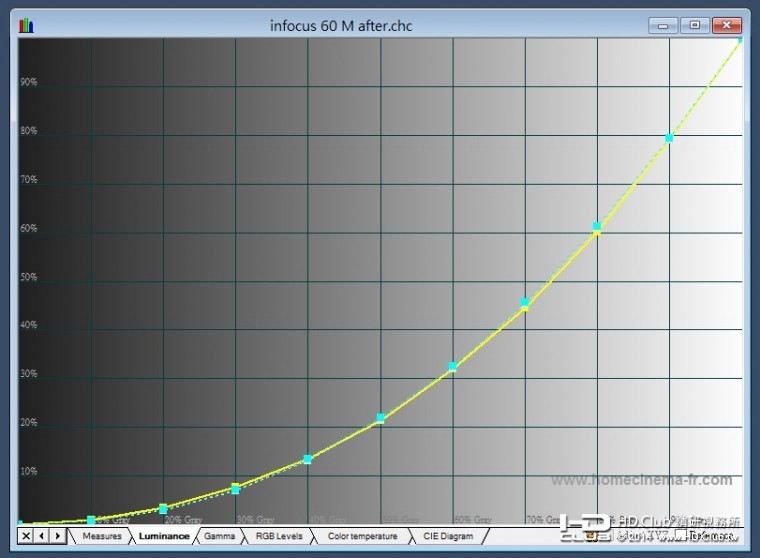Close the current view with the X button
Image resolution: width=760 pixels, height=558 pixels.
26,536
